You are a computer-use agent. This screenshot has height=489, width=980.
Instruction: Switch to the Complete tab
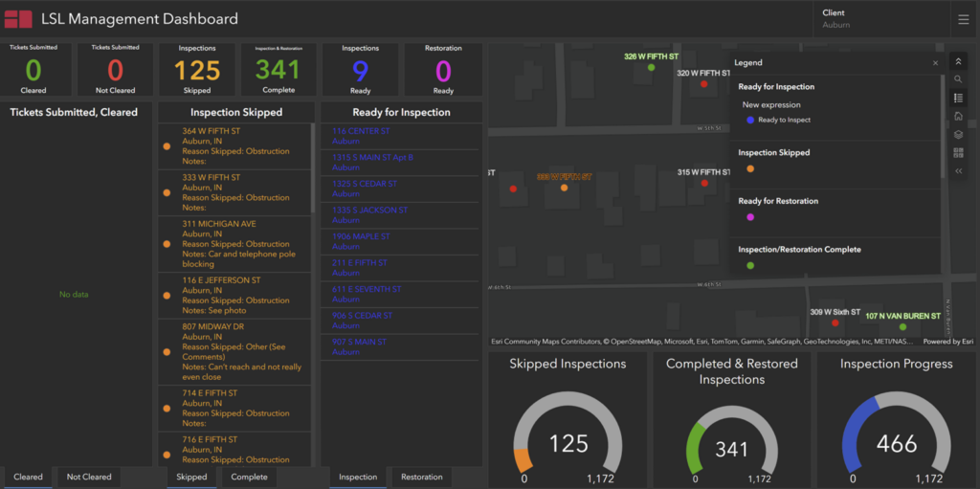tap(249, 478)
